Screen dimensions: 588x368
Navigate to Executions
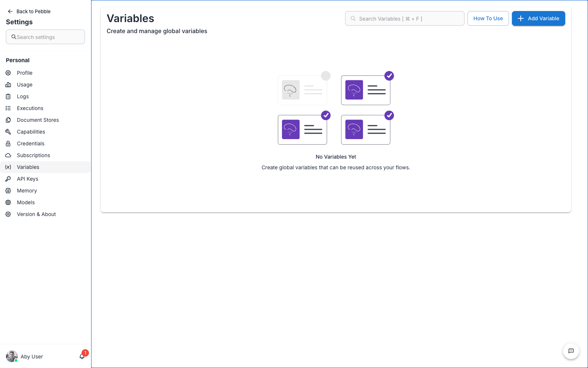tap(45, 108)
